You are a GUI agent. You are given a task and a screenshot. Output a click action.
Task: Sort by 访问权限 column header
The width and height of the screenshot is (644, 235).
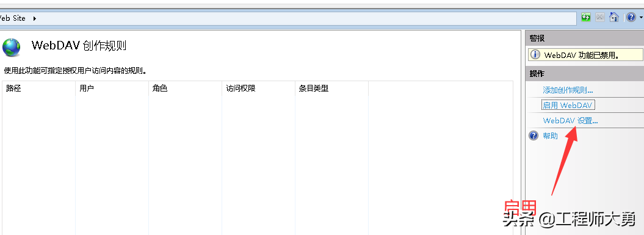pyautogui.click(x=258, y=89)
